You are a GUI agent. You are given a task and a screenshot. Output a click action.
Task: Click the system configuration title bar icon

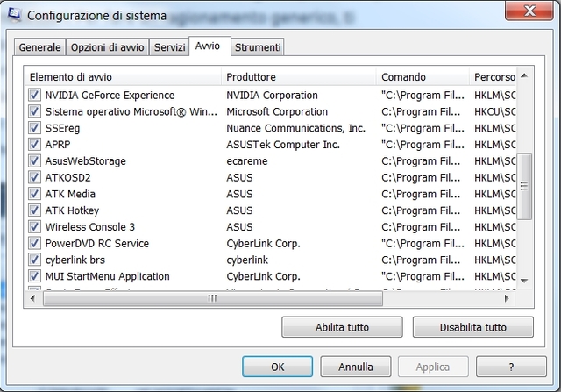[x=14, y=14]
